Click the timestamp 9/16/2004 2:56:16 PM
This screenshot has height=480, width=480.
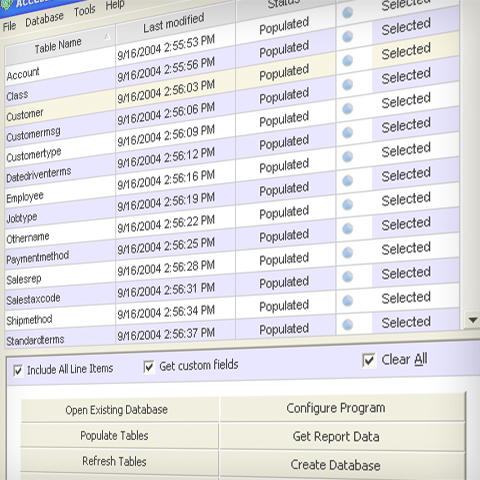[166, 180]
